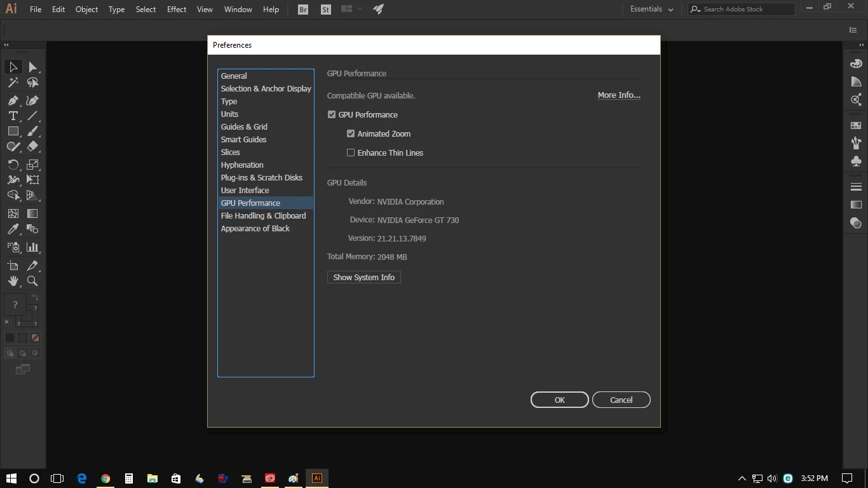Select User Interface preferences category

coord(266,190)
